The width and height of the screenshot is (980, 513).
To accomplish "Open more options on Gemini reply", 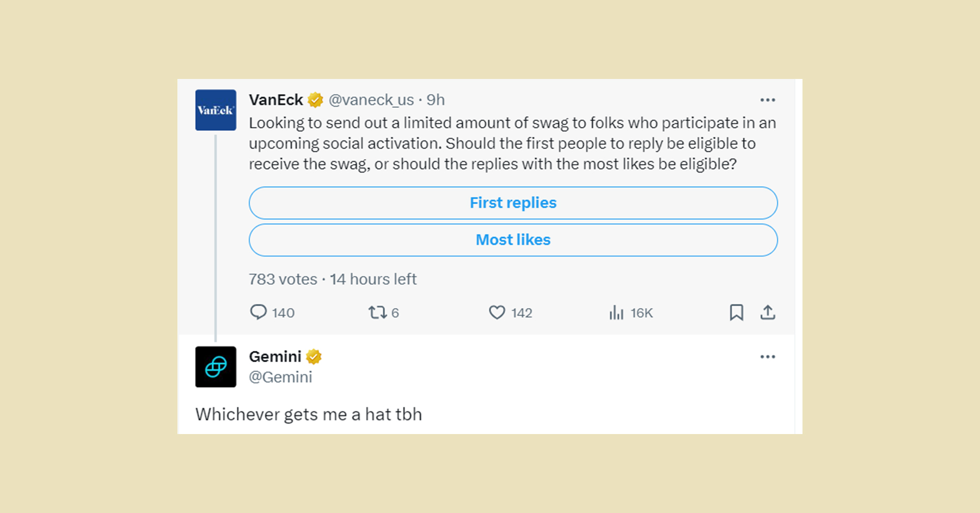I will (768, 357).
